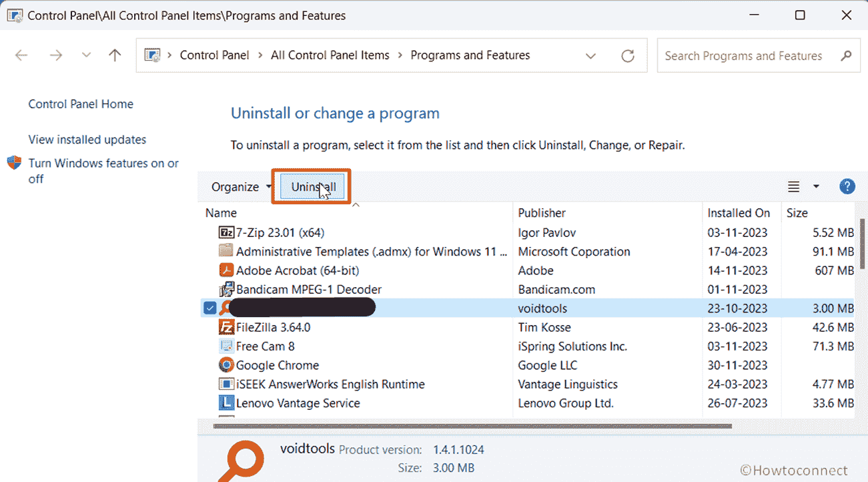Open the recent locations chevron

86,55
